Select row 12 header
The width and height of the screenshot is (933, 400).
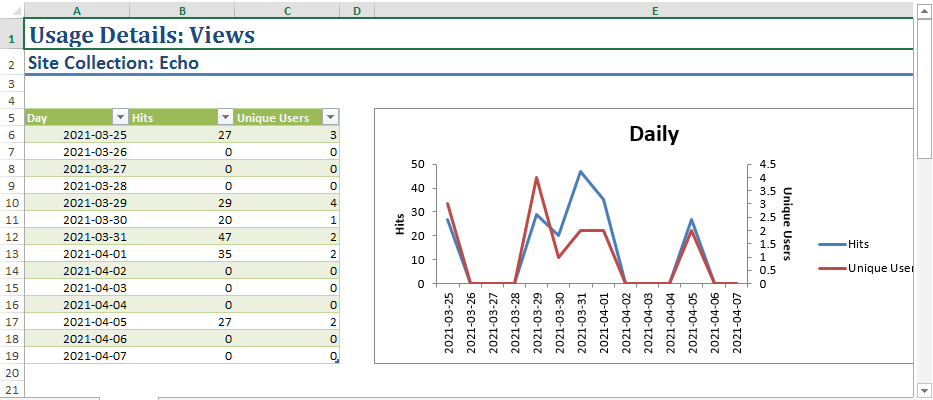(11, 237)
